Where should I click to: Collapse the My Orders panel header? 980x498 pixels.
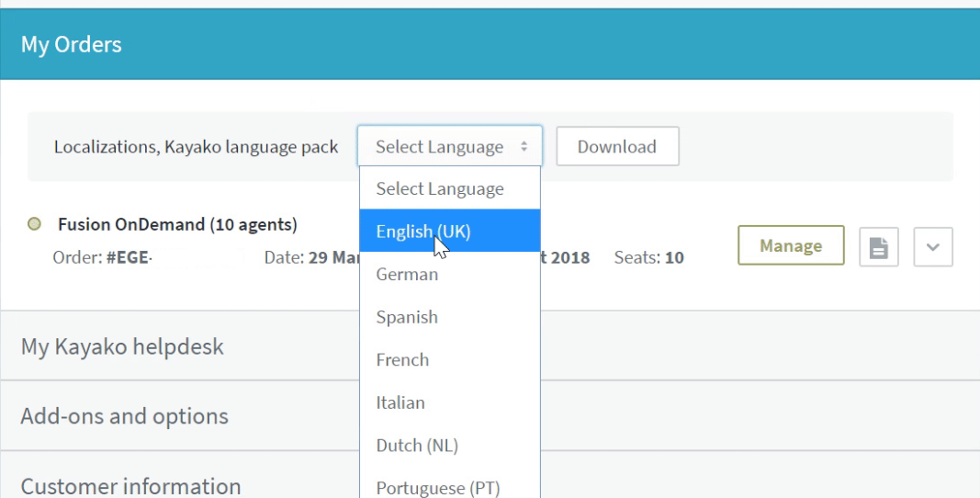tap(72, 44)
